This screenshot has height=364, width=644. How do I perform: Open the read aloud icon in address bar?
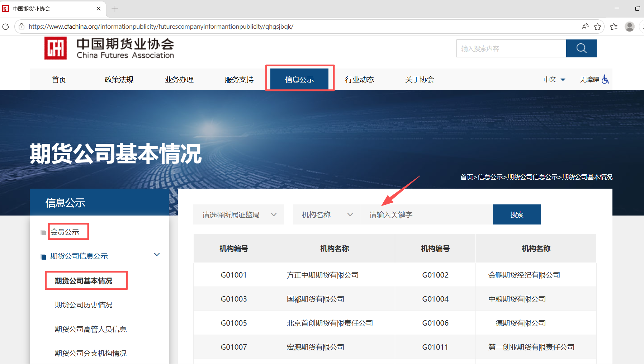(x=585, y=27)
